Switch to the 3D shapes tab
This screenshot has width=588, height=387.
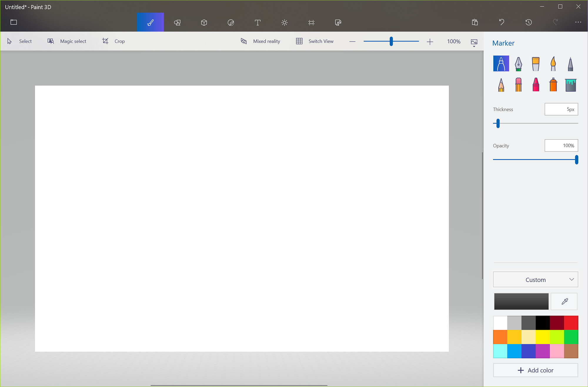[x=204, y=23]
